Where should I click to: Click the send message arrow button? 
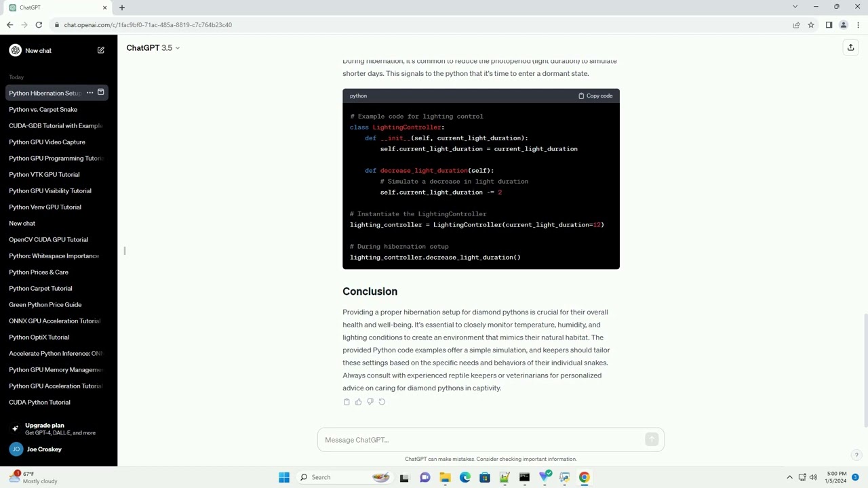click(x=652, y=440)
